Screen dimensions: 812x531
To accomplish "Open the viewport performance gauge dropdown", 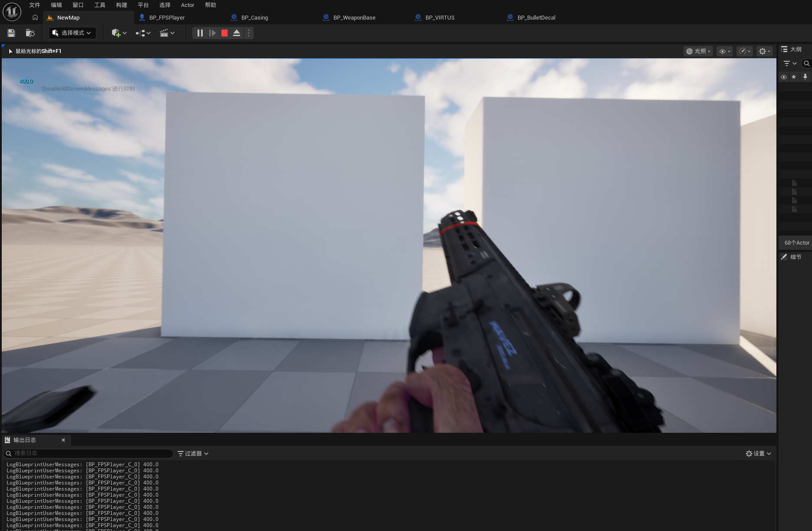I will click(x=745, y=51).
